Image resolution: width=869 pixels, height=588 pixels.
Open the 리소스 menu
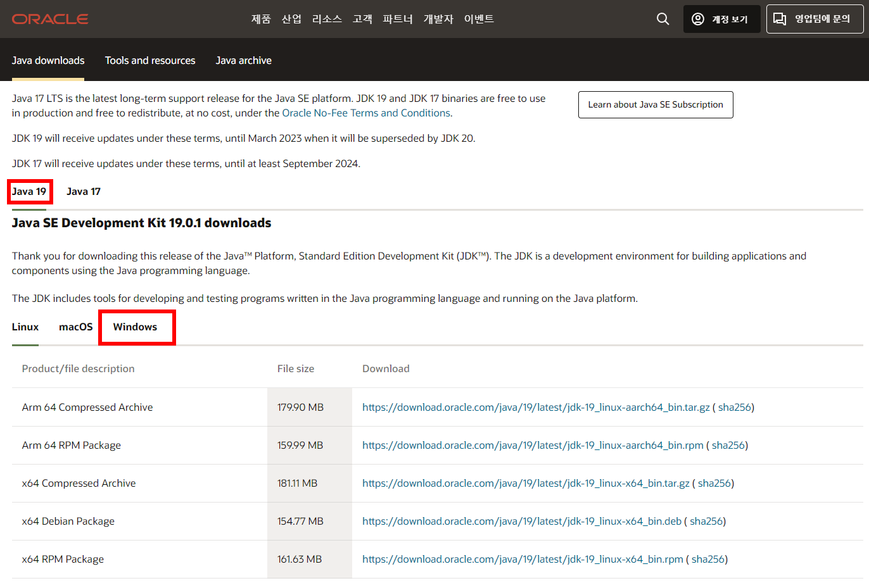327,19
